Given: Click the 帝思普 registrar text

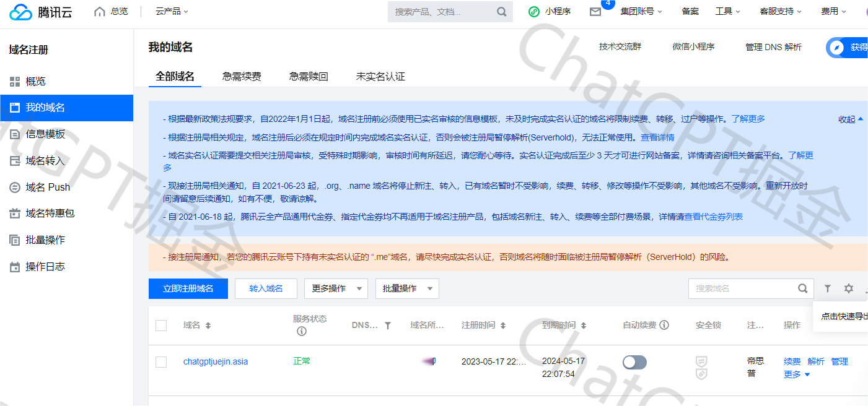Looking at the screenshot, I should point(755,367).
